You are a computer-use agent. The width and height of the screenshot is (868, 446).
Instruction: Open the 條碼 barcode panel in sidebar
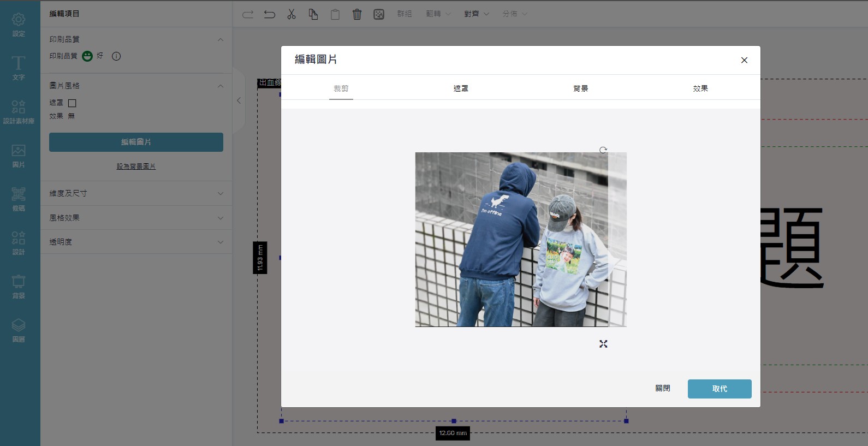point(19,199)
